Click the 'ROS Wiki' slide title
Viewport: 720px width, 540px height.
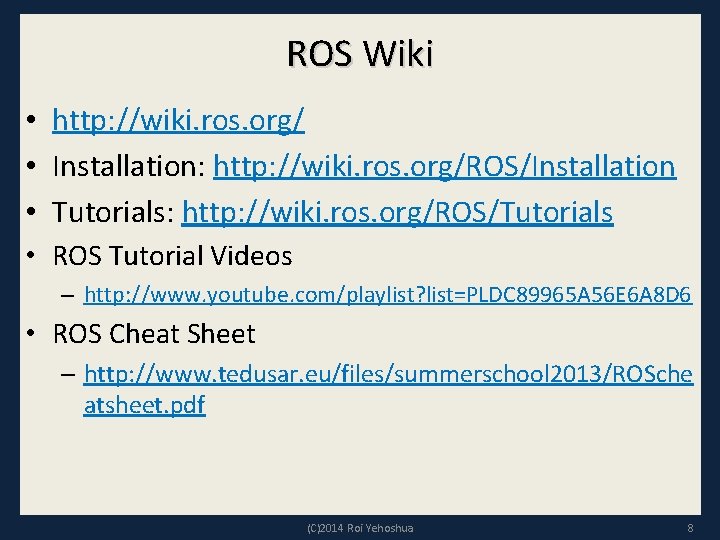(x=360, y=54)
